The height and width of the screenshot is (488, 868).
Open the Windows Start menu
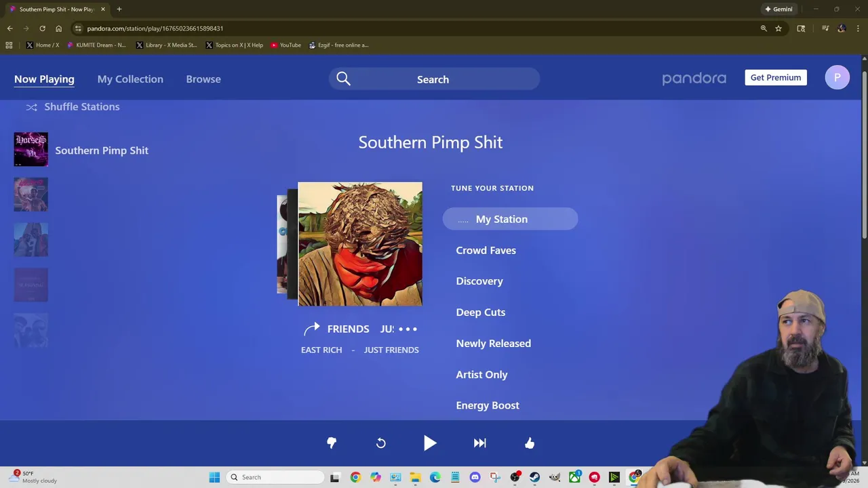pyautogui.click(x=214, y=477)
